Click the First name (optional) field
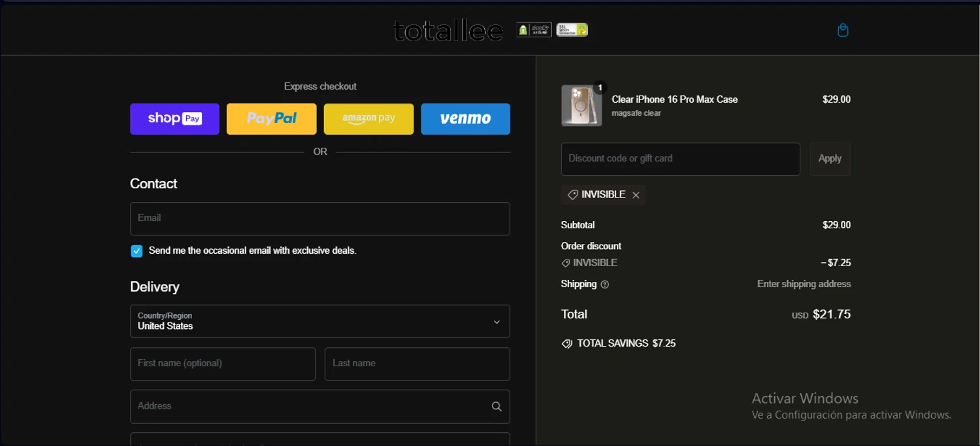980x446 pixels. click(x=223, y=364)
